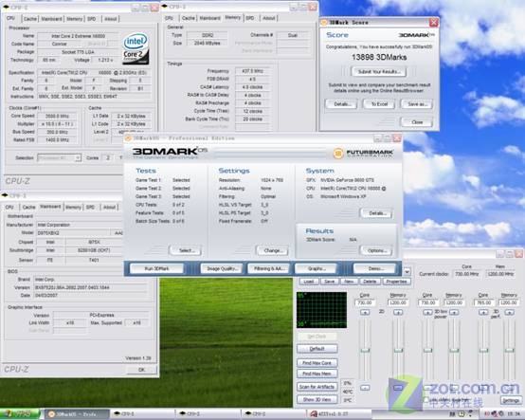
Task: Open Results Options in 3DMark05
Action: 376,250
